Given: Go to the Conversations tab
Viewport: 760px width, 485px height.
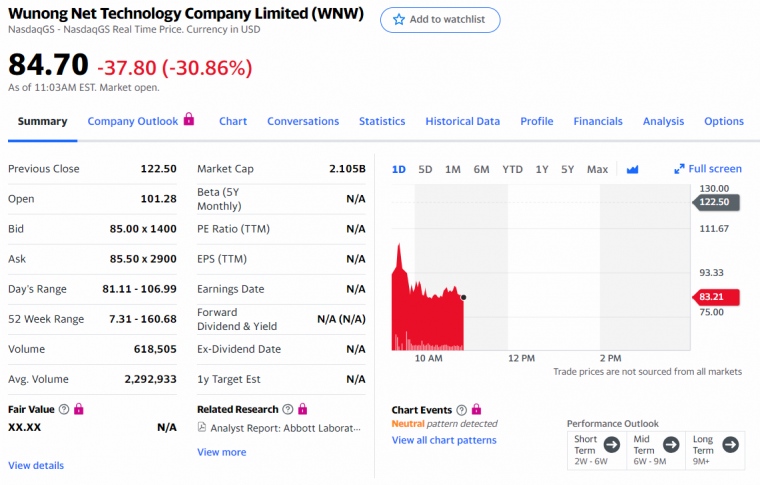Looking at the screenshot, I should [303, 121].
